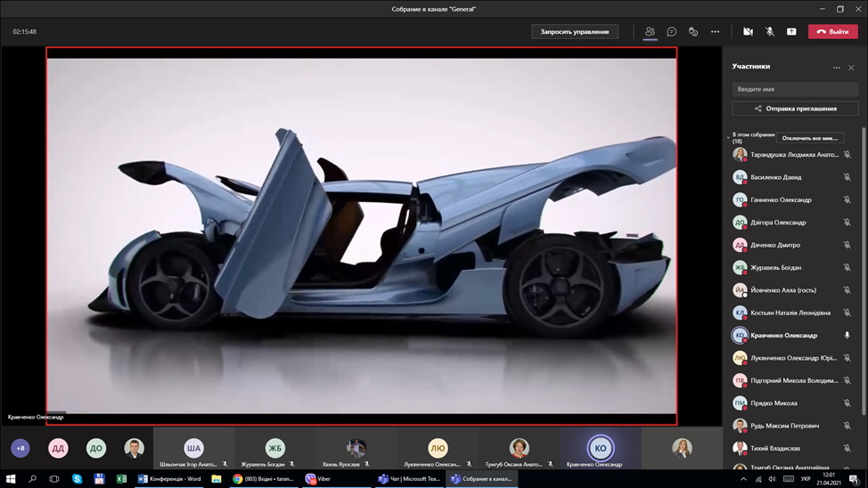Viewport: 868px width, 488px height.
Task: Toggle the microphone mute button in toolbar
Action: 769,31
